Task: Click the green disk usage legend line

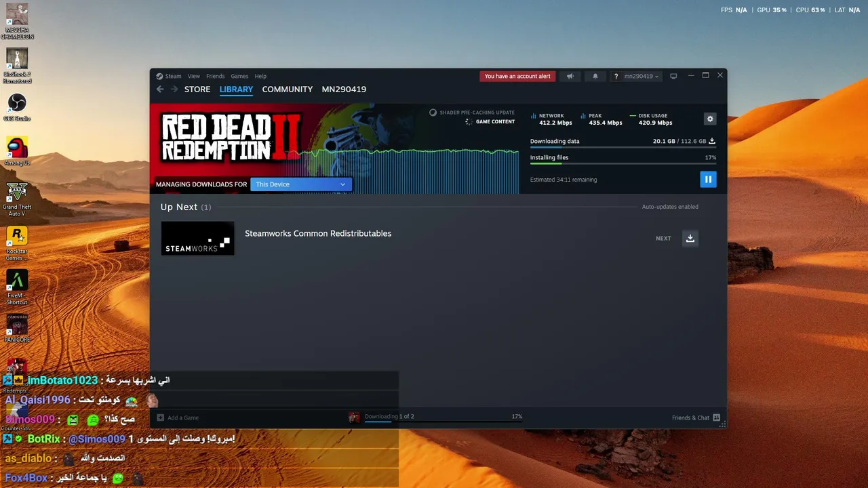Action: [x=632, y=116]
